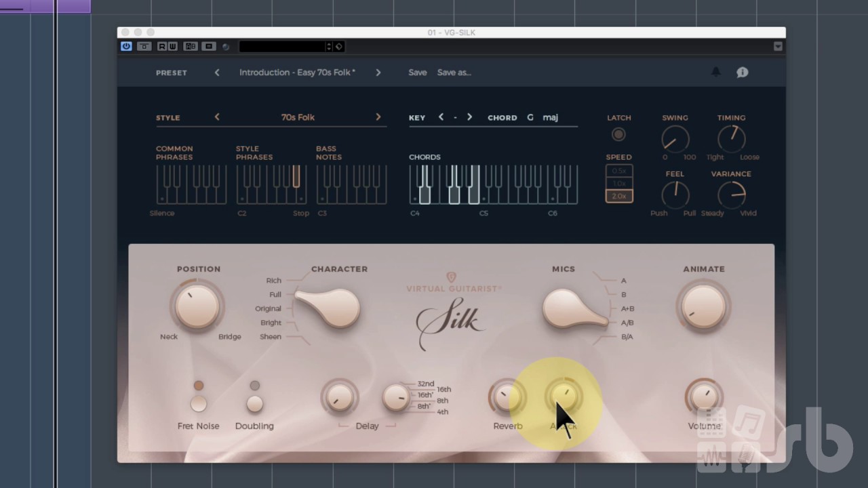
Task: Click the Position knob
Action: click(x=197, y=306)
